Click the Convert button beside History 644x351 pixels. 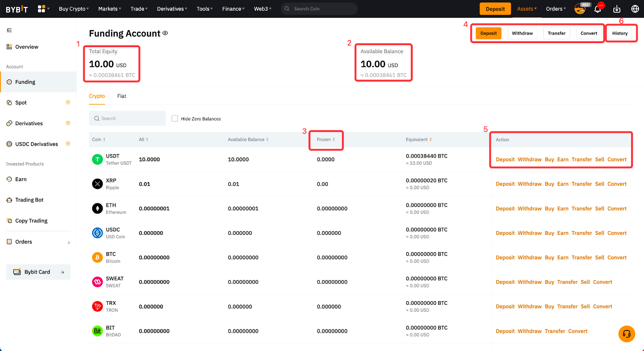point(589,33)
